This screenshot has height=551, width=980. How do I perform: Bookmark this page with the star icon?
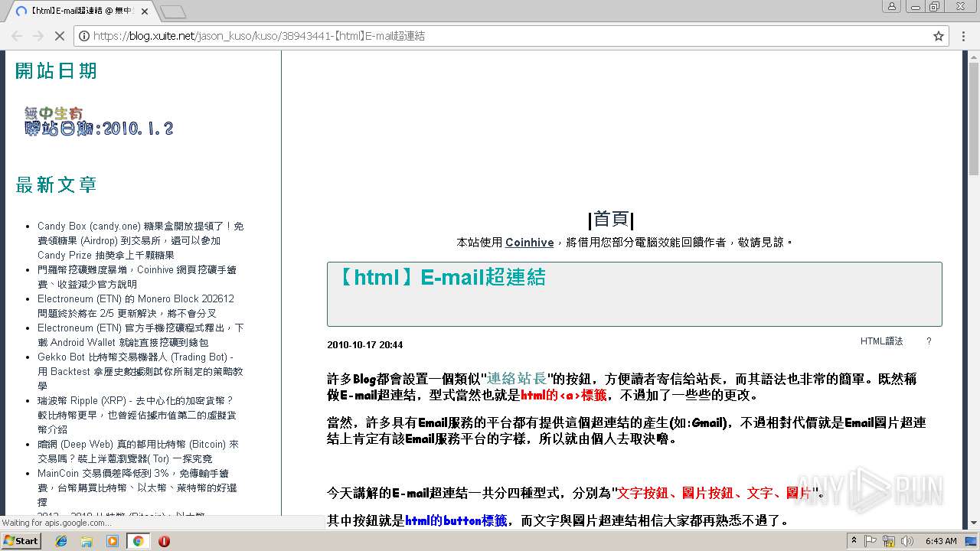click(x=939, y=36)
